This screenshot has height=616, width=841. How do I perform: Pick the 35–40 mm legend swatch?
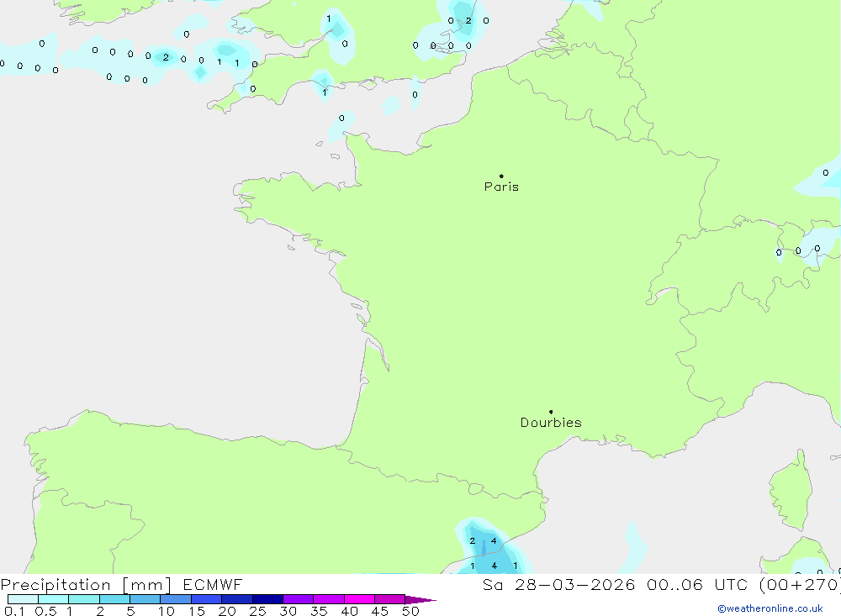329,599
